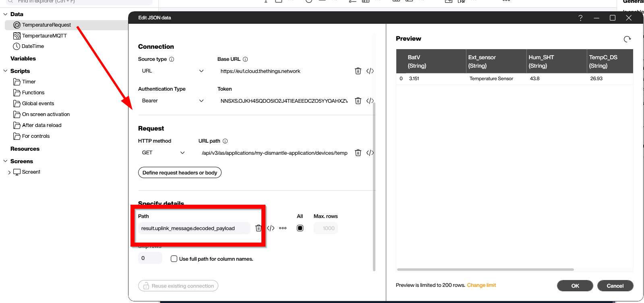Delete the URL path with trash icon
Screen dimensions: 644x303
coord(358,153)
